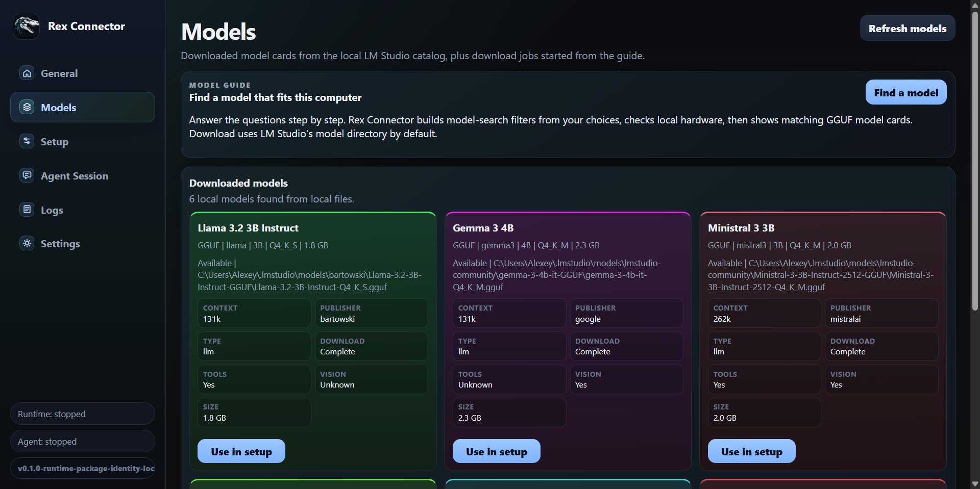
Task: Open the Settings page
Action: click(x=83, y=243)
